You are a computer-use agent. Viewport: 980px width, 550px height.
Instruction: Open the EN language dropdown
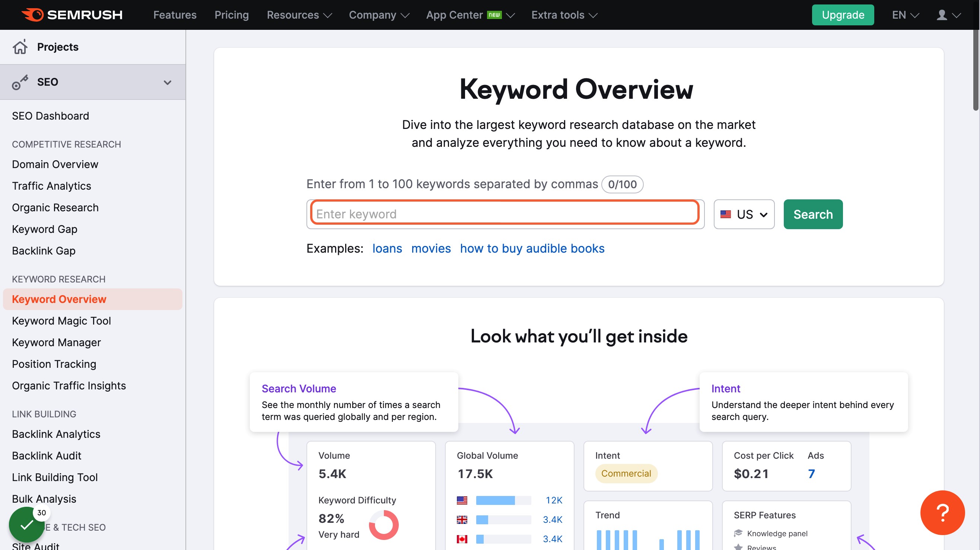(906, 15)
